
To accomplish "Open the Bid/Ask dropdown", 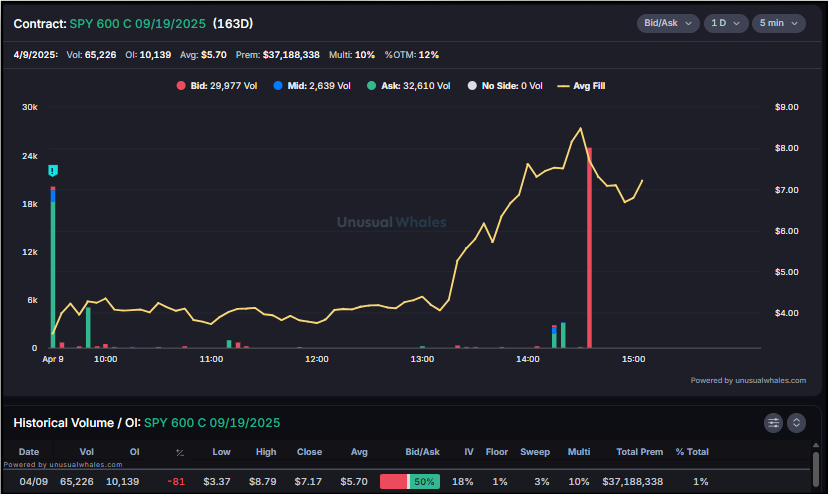I will click(x=668, y=23).
